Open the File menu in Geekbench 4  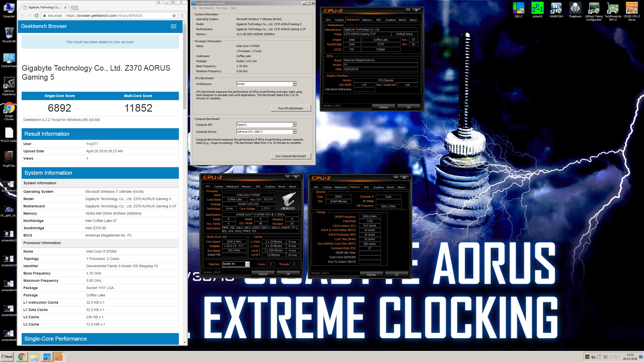194,8
